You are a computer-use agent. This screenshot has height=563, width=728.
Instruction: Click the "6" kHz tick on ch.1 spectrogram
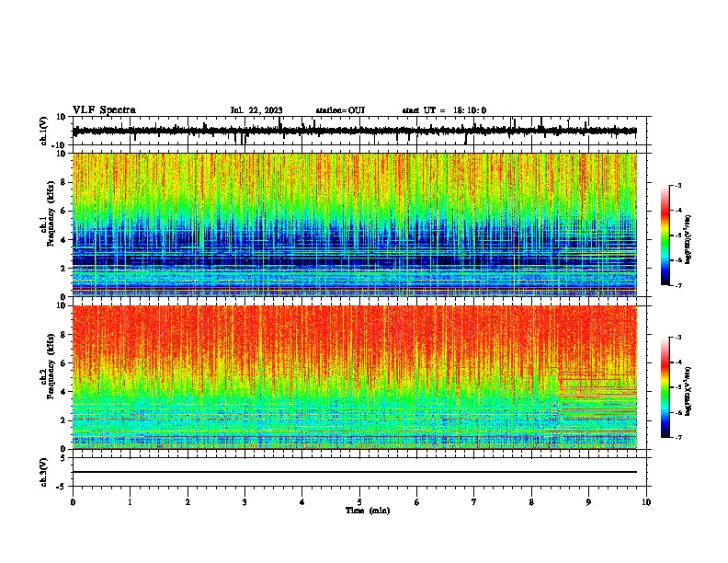click(64, 211)
